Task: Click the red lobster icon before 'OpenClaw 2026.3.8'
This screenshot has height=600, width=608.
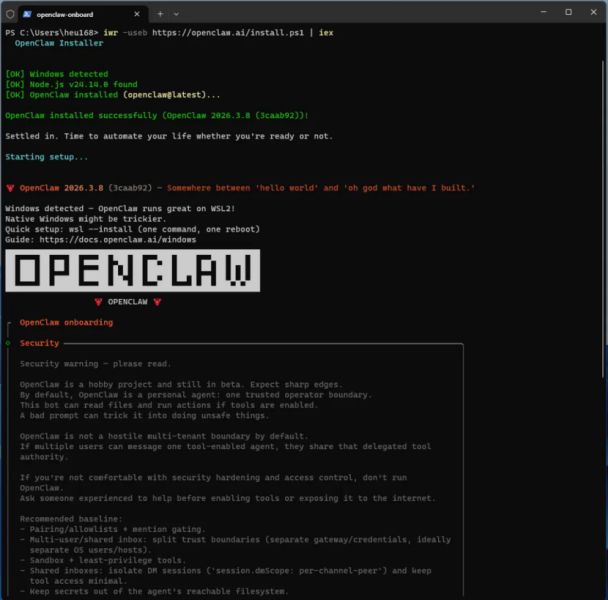Action: 10,188
